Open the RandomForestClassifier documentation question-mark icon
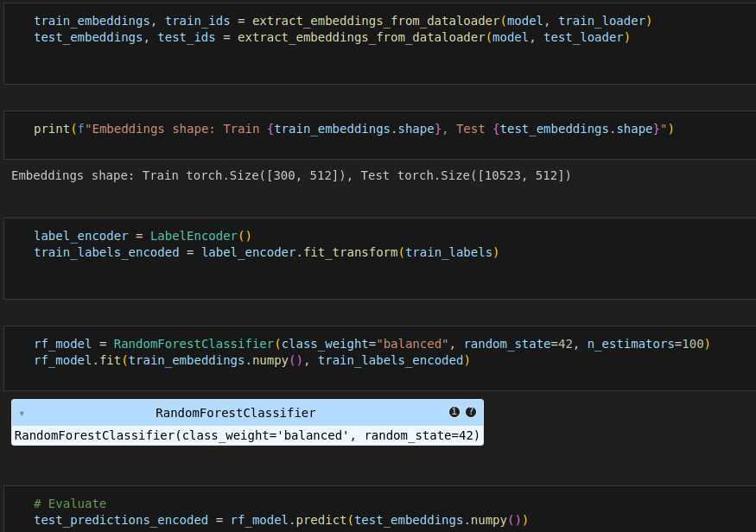This screenshot has width=756, height=532. coord(471,413)
